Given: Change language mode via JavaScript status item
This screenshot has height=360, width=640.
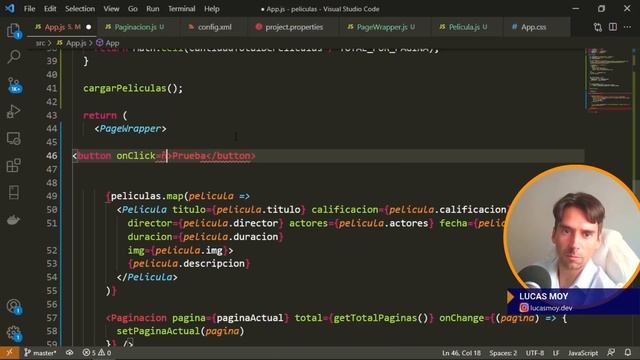Looking at the screenshot, I should pyautogui.click(x=583, y=353).
